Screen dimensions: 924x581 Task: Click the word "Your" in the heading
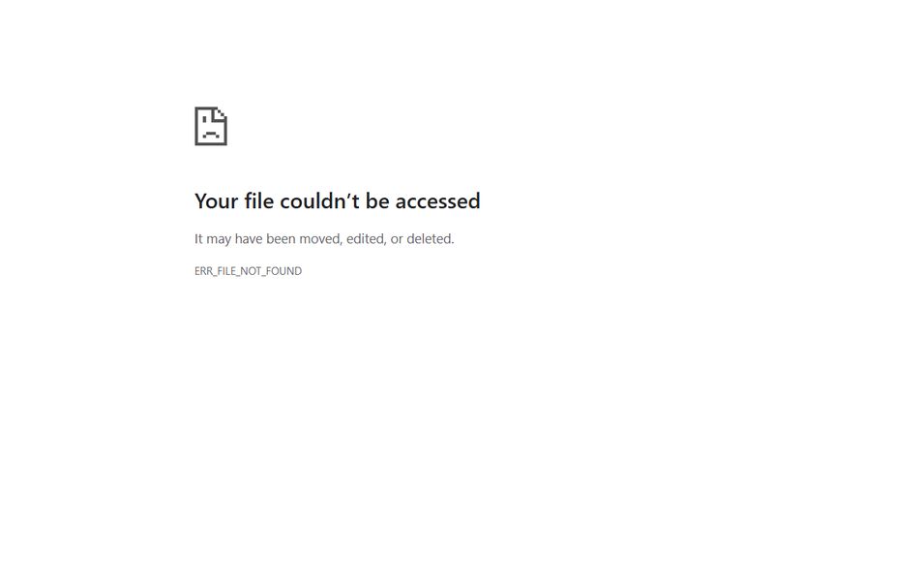[x=217, y=201]
